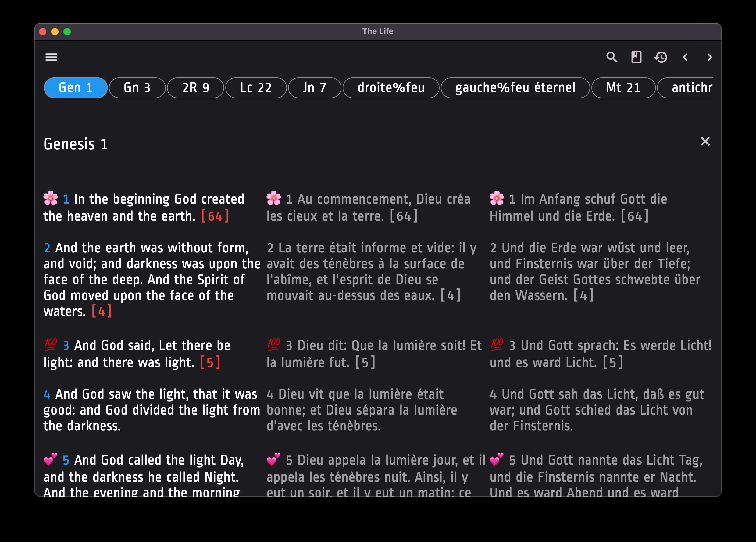The image size is (756, 542).
Task: Click the Genesis 1 heading
Action: (76, 144)
